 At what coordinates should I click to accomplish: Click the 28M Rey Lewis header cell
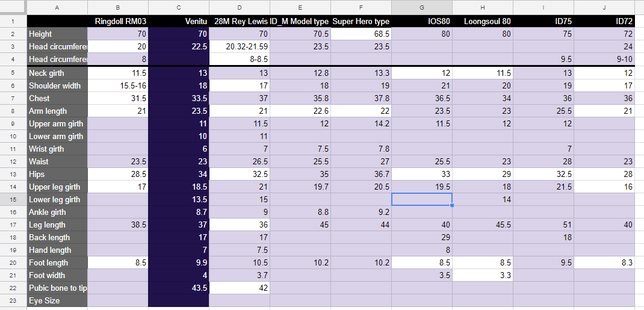pos(240,21)
